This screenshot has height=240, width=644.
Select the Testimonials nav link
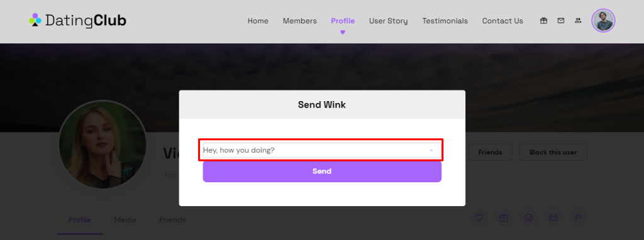pos(445,21)
